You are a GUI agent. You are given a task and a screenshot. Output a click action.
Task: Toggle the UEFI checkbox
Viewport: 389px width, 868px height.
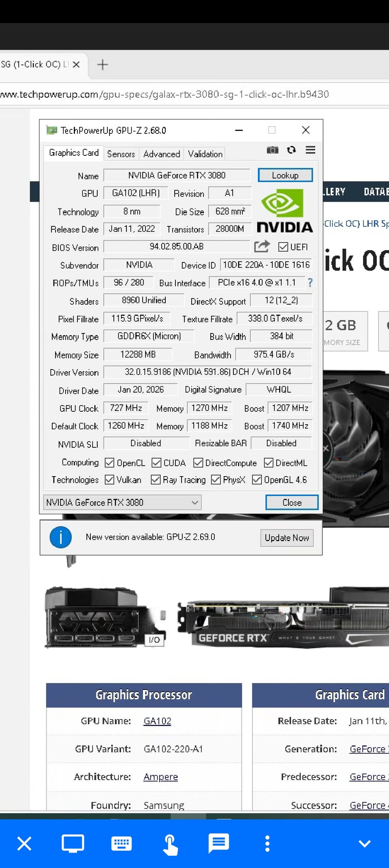[283, 247]
